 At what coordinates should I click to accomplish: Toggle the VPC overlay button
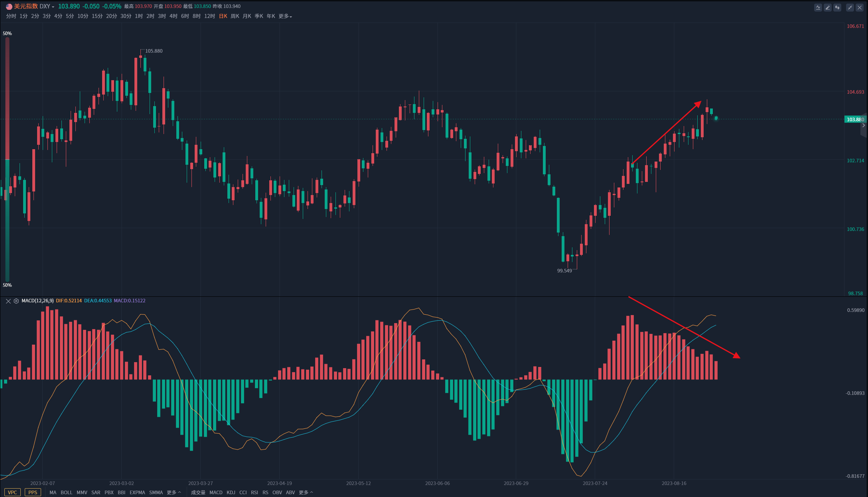[x=12, y=492]
